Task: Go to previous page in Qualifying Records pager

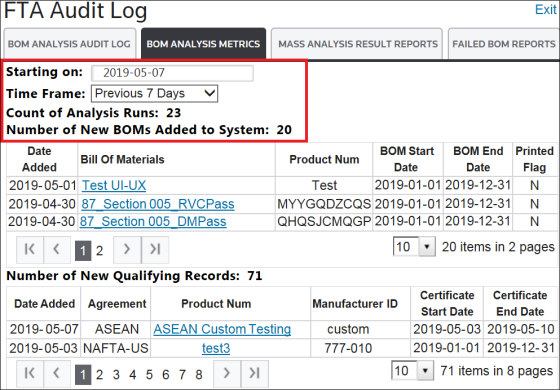Action: tap(57, 373)
